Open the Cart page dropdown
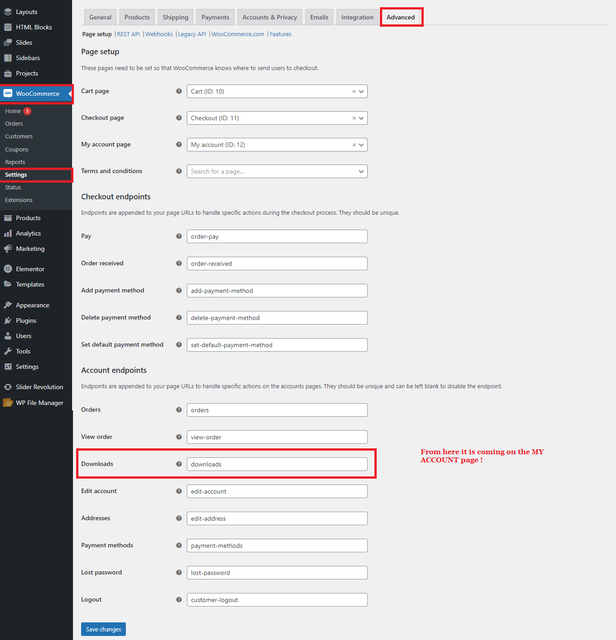This screenshot has height=640, width=616. (x=361, y=91)
